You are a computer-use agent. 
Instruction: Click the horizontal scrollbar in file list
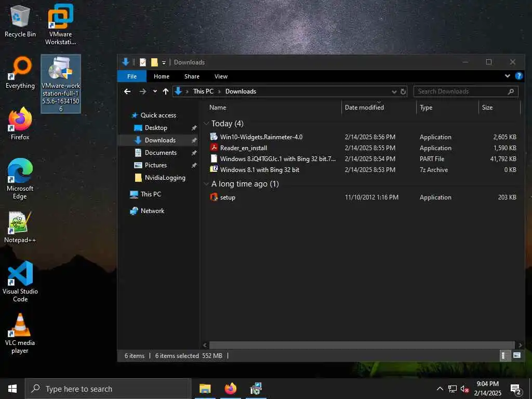[362, 345]
